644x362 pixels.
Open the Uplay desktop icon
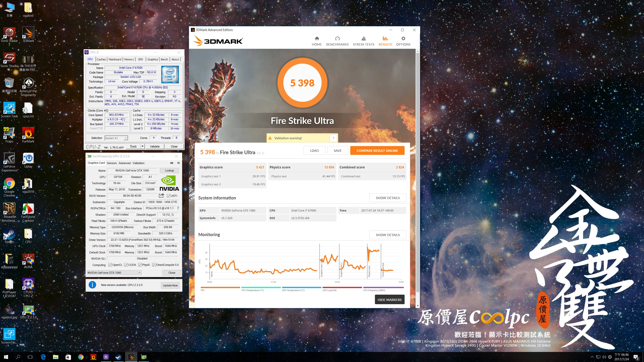[28, 160]
